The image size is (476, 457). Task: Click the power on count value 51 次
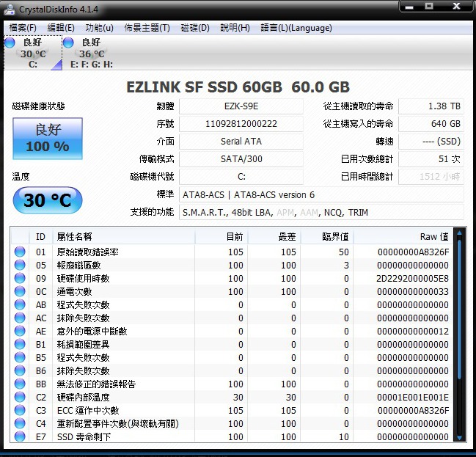pyautogui.click(x=431, y=159)
